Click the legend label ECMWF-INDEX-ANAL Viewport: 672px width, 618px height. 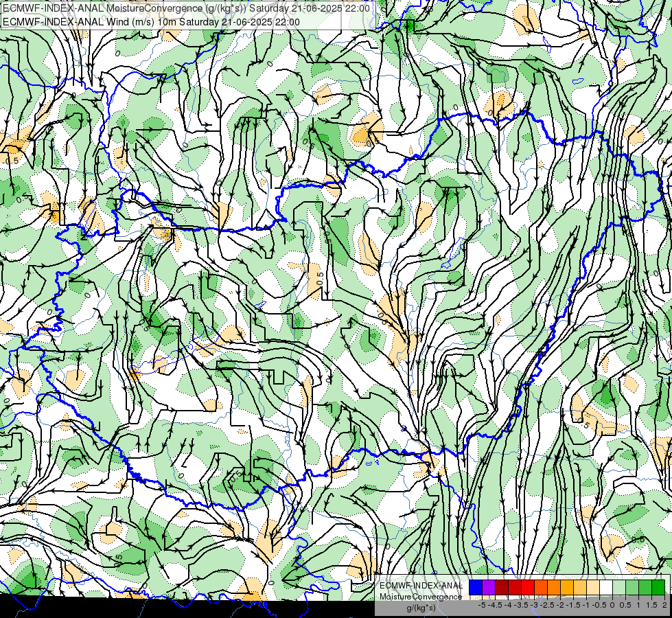pyautogui.click(x=421, y=586)
